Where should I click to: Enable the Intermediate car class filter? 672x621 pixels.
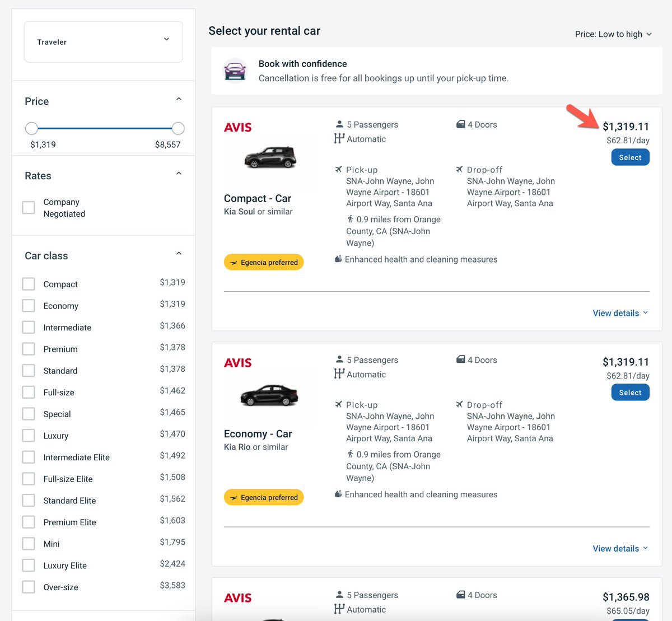[29, 327]
